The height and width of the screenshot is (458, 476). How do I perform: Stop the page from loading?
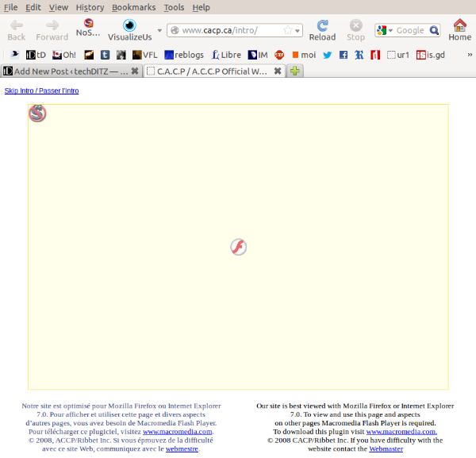click(355, 30)
